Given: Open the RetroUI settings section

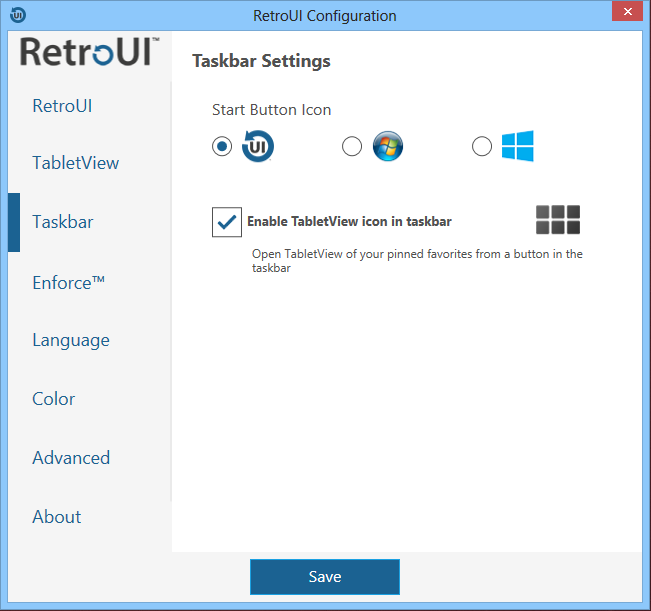Looking at the screenshot, I should coord(63,105).
